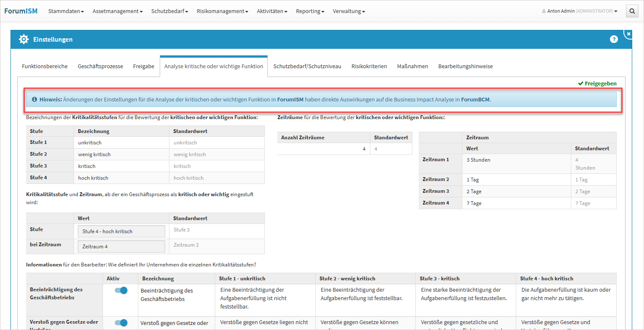Click the Einstellungen gear icon

[x=24, y=39]
